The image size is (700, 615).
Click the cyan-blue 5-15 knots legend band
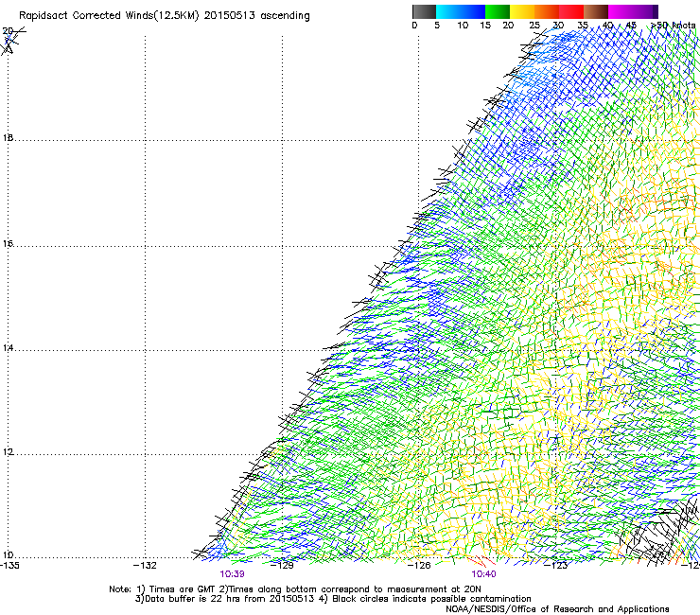pos(461,11)
